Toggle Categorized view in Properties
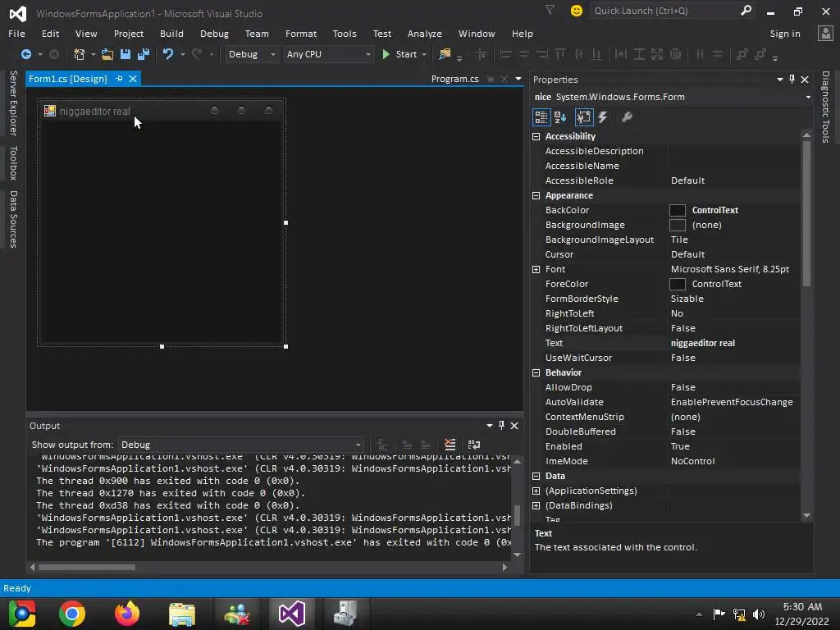The width and height of the screenshot is (840, 630). [541, 116]
